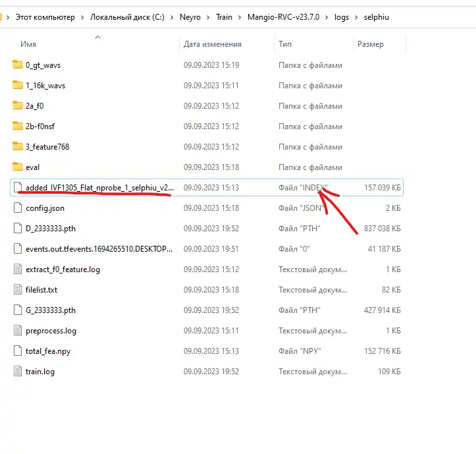Image resolution: width=476 pixels, height=454 pixels.
Task: Click the 837 038 КБ size value
Action: coord(383,228)
